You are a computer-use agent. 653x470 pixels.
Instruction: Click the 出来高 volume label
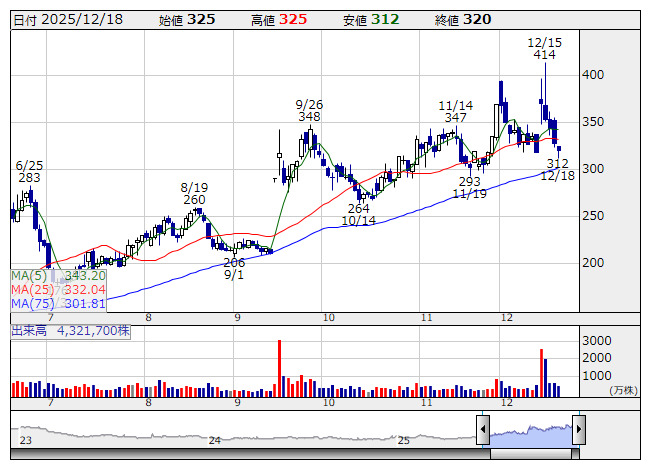tap(30, 330)
